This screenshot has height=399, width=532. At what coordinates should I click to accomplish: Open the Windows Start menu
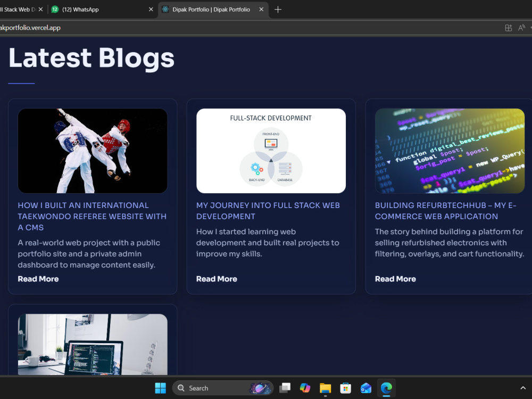(160, 388)
